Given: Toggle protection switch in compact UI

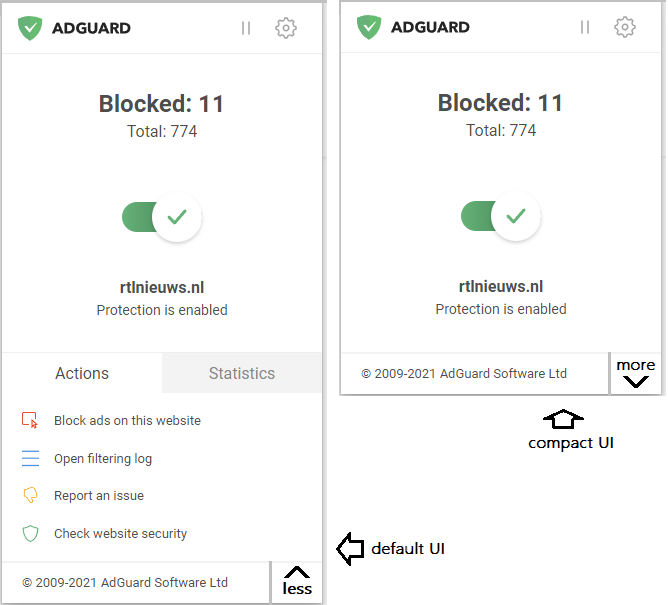Looking at the screenshot, I should [501, 216].
